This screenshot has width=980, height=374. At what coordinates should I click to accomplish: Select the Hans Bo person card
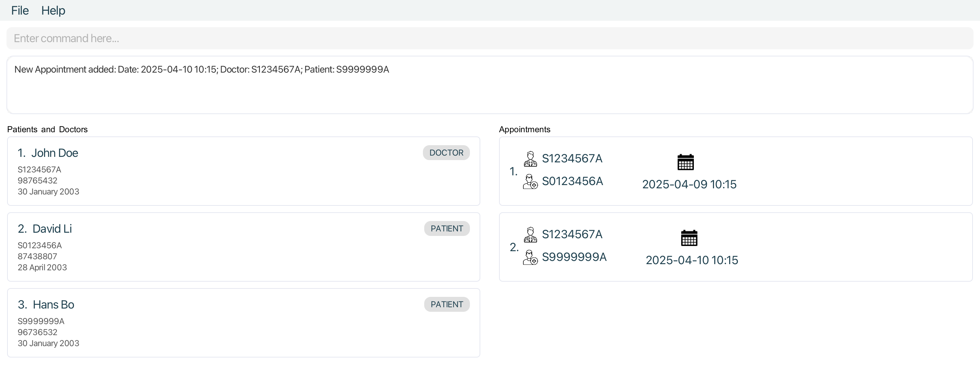coord(243,323)
